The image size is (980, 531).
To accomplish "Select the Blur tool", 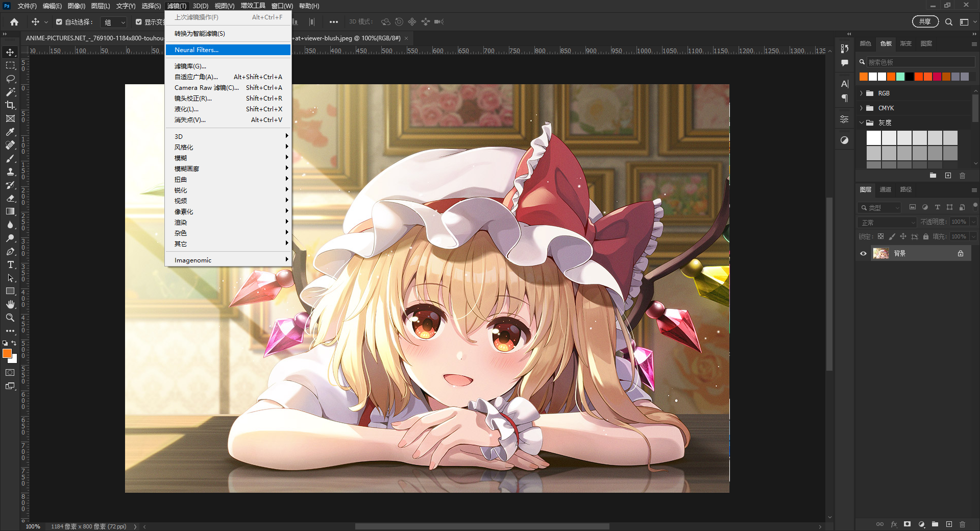I will point(10,225).
